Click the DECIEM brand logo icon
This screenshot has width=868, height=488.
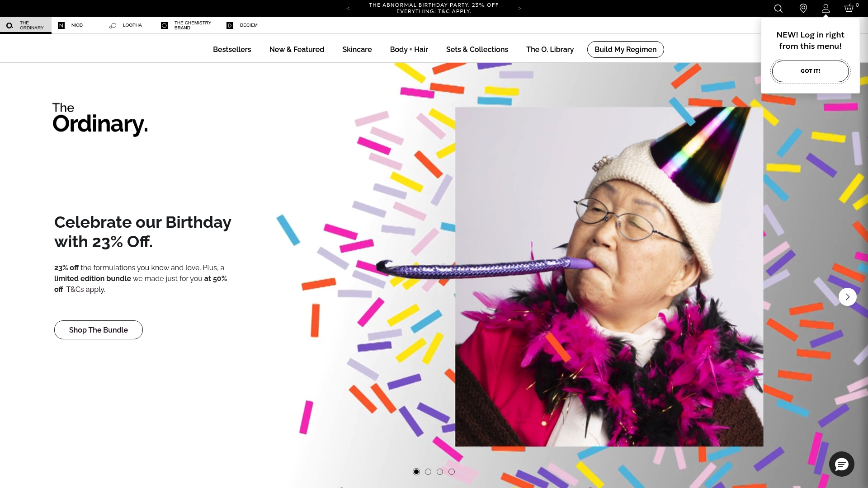click(230, 25)
